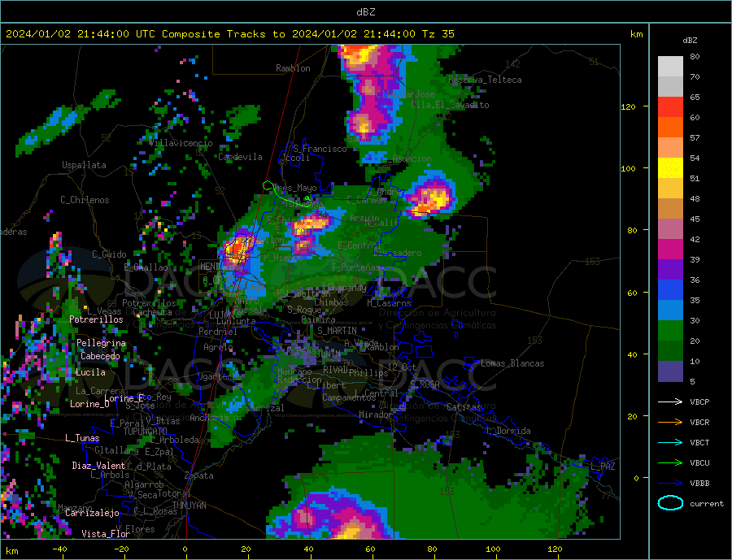Click the 'S_Francisco' map label
Image resolution: width=732 pixels, height=560 pixels.
click(320, 149)
